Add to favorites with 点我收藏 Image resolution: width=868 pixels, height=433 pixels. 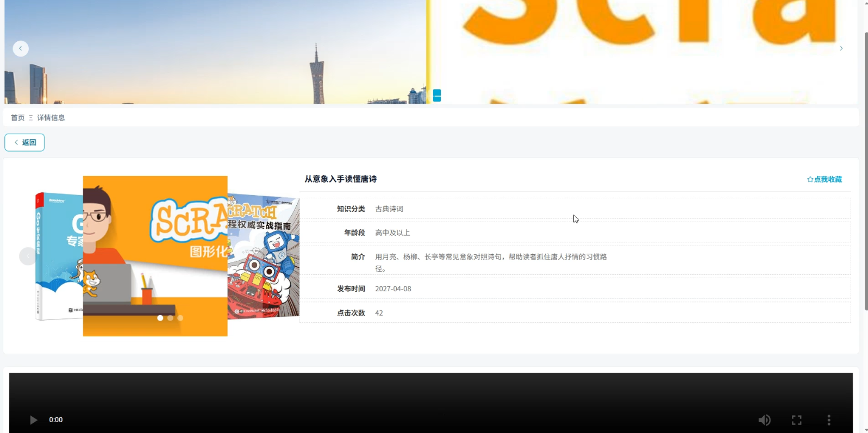pyautogui.click(x=825, y=179)
